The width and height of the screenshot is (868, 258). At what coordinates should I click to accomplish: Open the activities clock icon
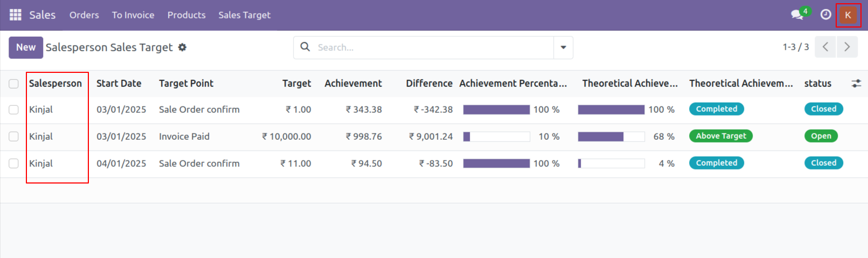(x=825, y=15)
